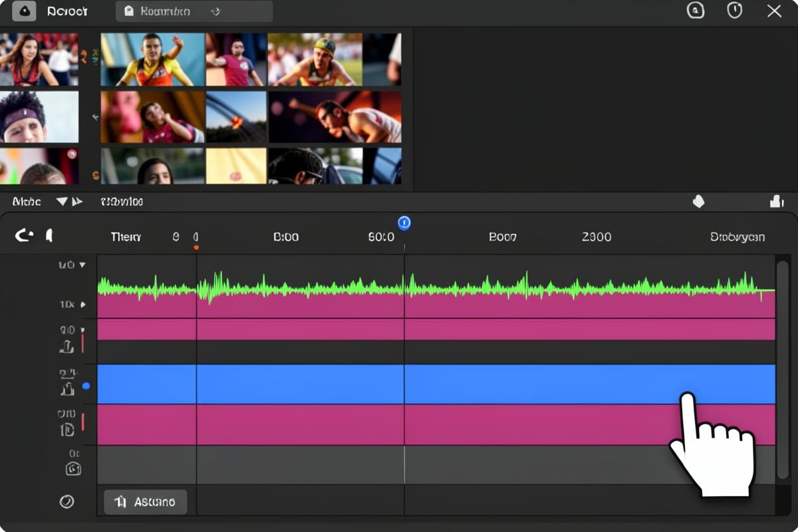Click the Asturno button
This screenshot has height=532, width=798.
[x=145, y=502]
